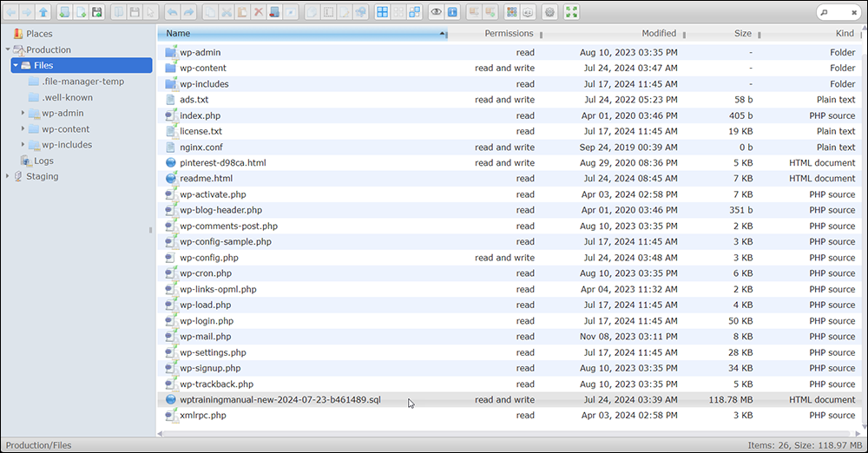
Task: Expand wp-content in the sidebar tree
Action: point(23,129)
